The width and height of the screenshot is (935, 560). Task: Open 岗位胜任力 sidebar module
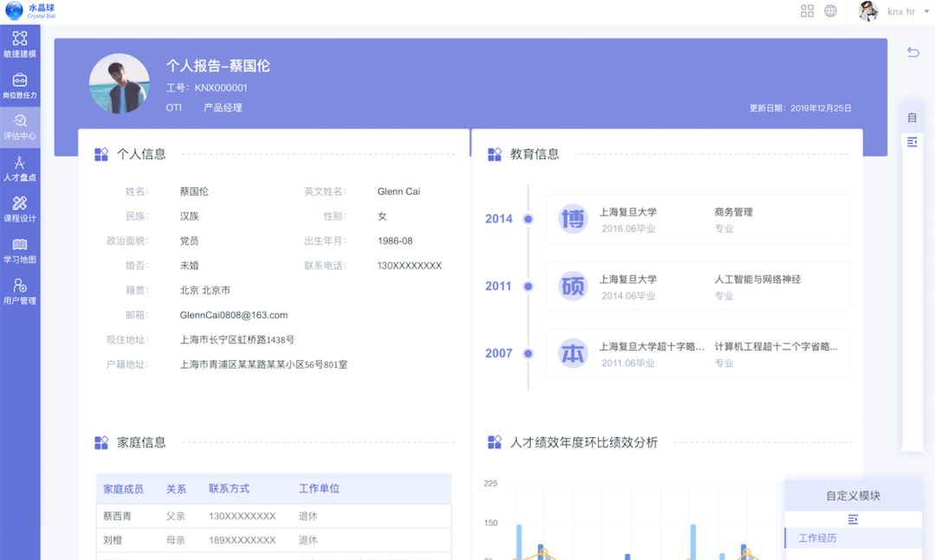19,85
